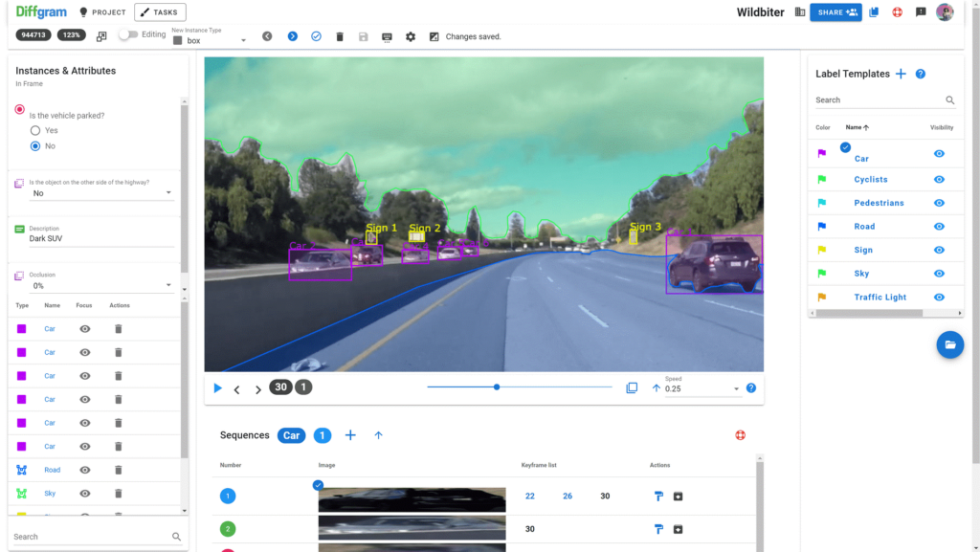The width and height of the screenshot is (980, 552).
Task: Open the settings gear in annotation toolbar
Action: tap(411, 37)
